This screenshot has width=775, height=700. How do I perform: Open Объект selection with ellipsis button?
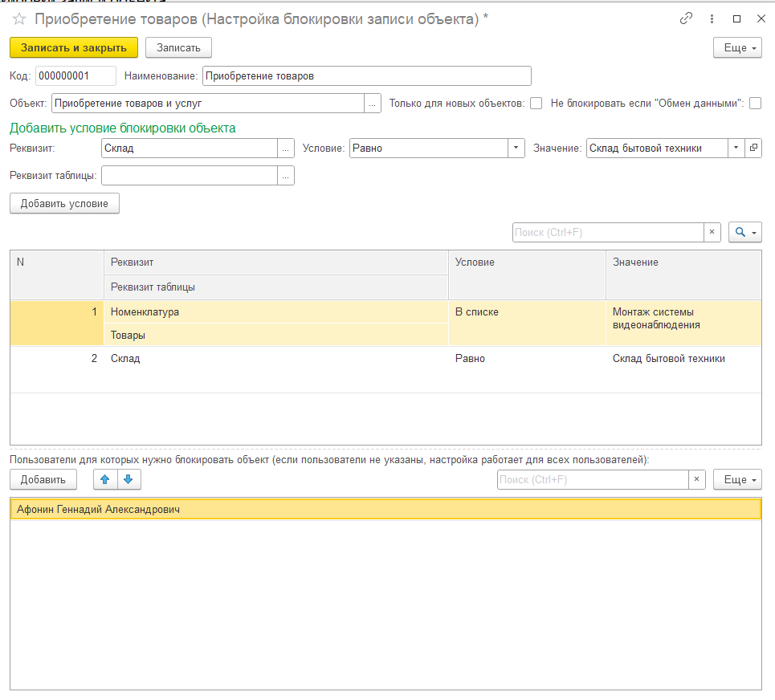373,104
